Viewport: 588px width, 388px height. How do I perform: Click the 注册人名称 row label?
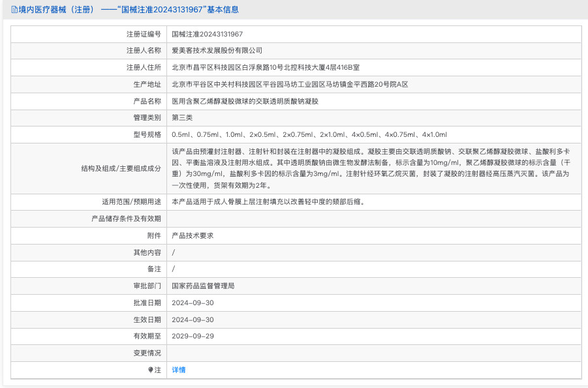[x=145, y=51]
